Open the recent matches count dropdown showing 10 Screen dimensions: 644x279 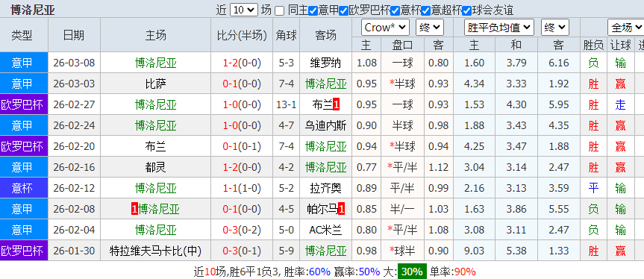tap(244, 10)
